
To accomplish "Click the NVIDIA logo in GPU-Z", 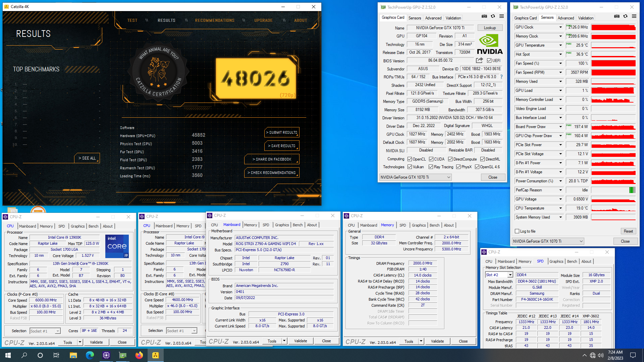I will [490, 44].
